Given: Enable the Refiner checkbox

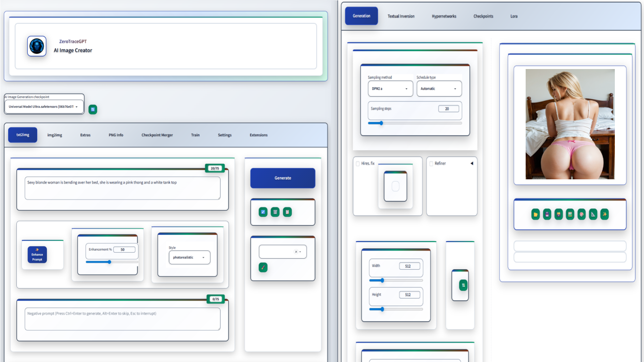Looking at the screenshot, I should (x=431, y=164).
